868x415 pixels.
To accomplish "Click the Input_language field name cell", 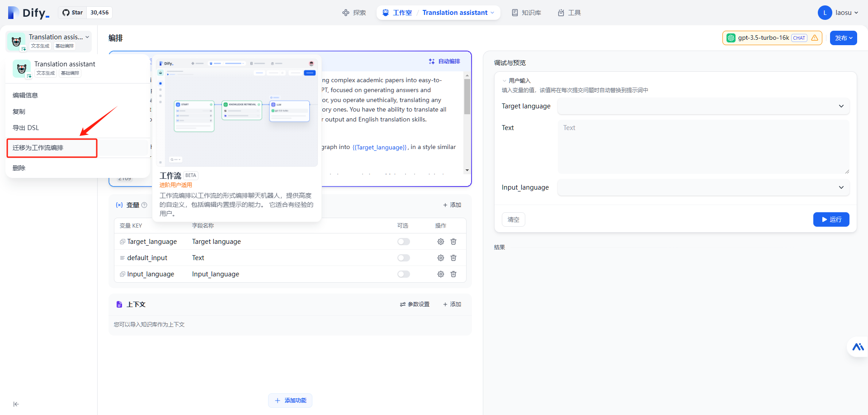I will 216,274.
